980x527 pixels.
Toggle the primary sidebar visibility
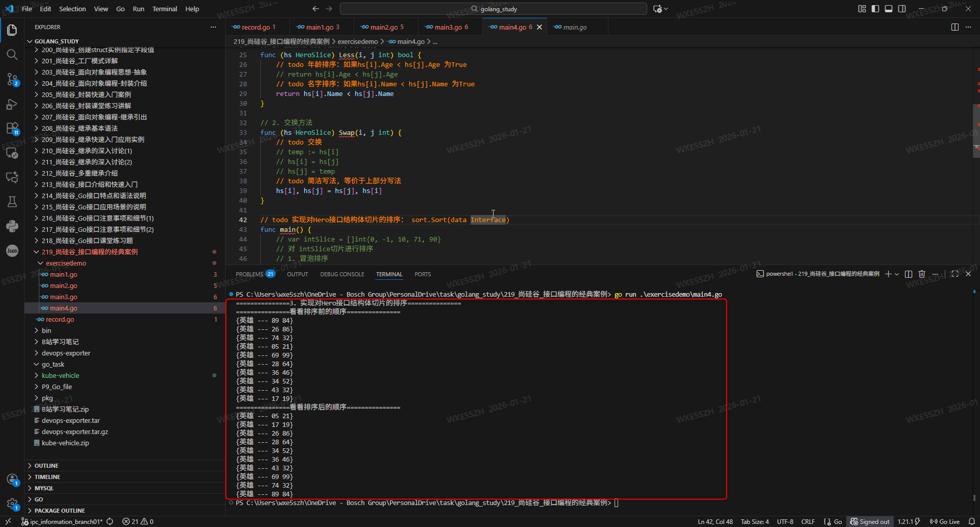(x=875, y=9)
